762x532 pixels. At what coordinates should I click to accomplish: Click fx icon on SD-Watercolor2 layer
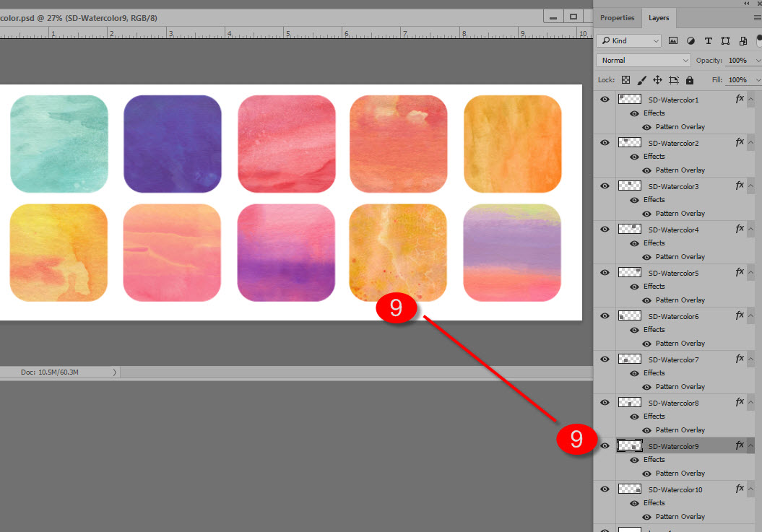[x=740, y=142]
